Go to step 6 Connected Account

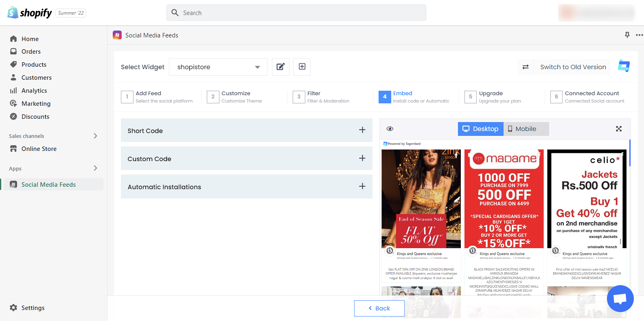coord(587,97)
